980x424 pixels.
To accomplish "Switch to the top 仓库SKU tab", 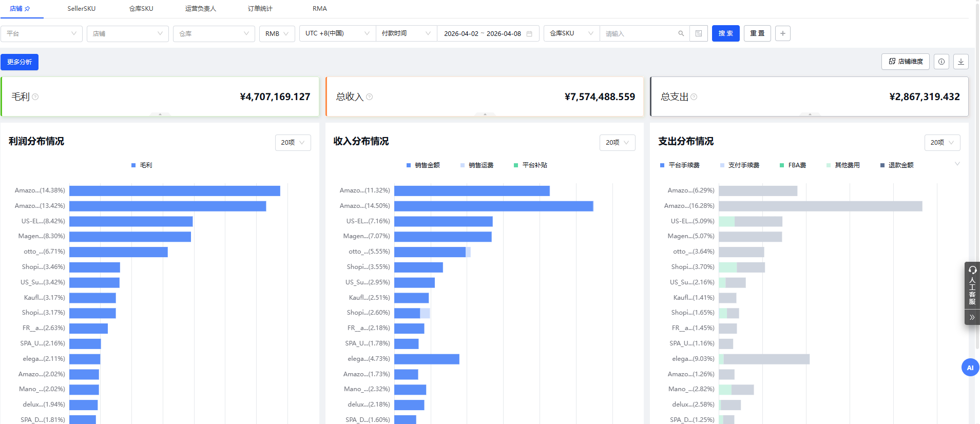I will click(x=141, y=9).
